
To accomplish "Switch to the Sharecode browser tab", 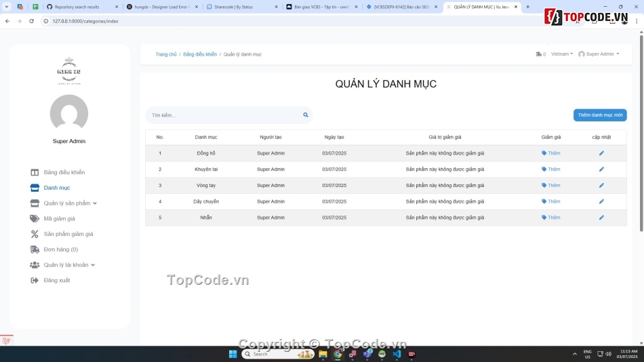I will [241, 7].
